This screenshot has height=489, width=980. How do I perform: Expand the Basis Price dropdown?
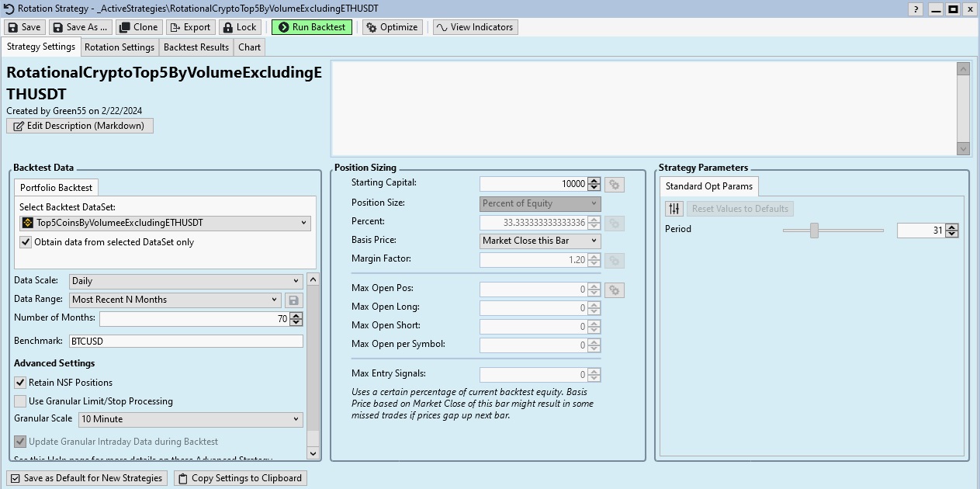click(x=540, y=241)
